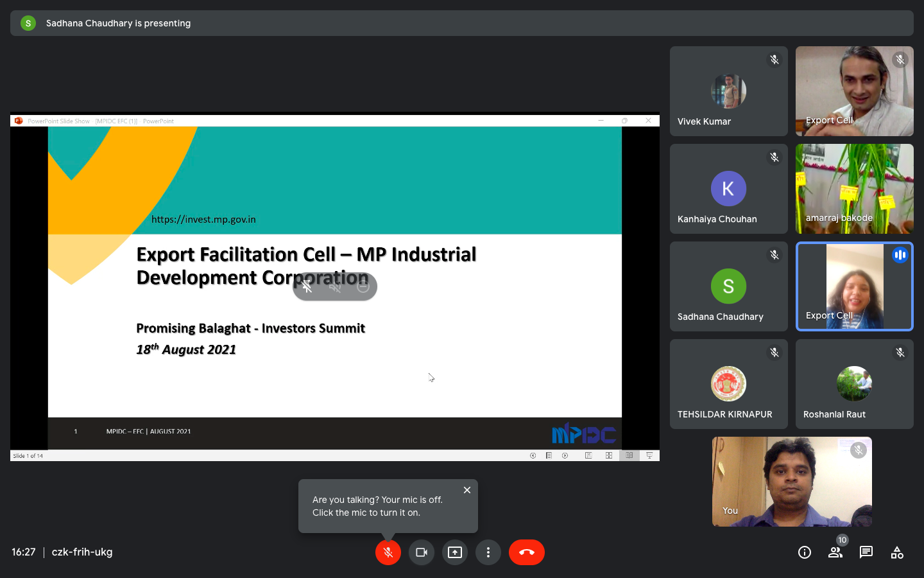Select Kanhaiya Chouhan's participant tile
Screen dimensions: 924x578
(x=729, y=189)
